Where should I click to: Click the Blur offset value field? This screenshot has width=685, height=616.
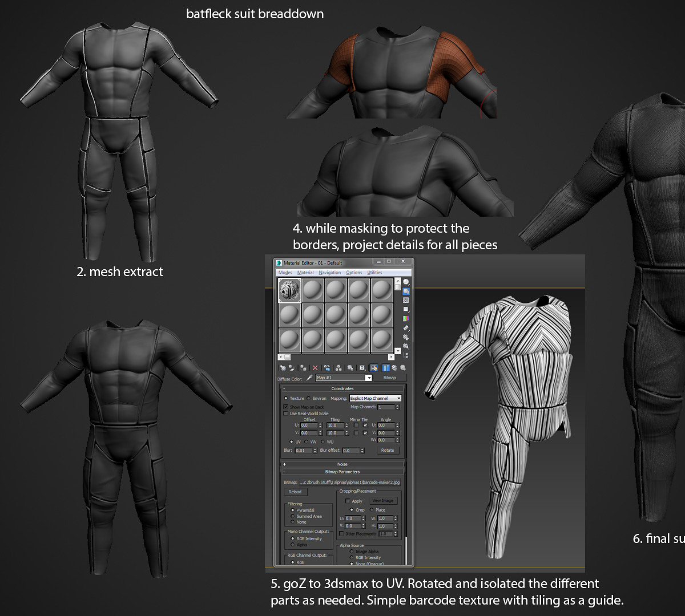[x=350, y=451]
